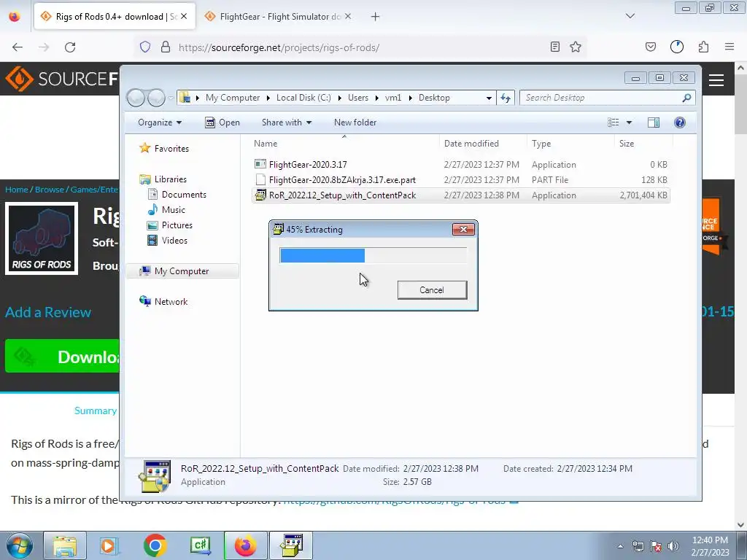Sort files by Date modified column
747x560 pixels.
click(x=483, y=144)
